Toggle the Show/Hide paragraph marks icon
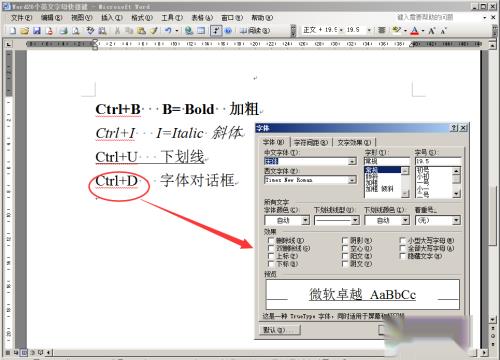The image size is (500, 360). click(216, 31)
